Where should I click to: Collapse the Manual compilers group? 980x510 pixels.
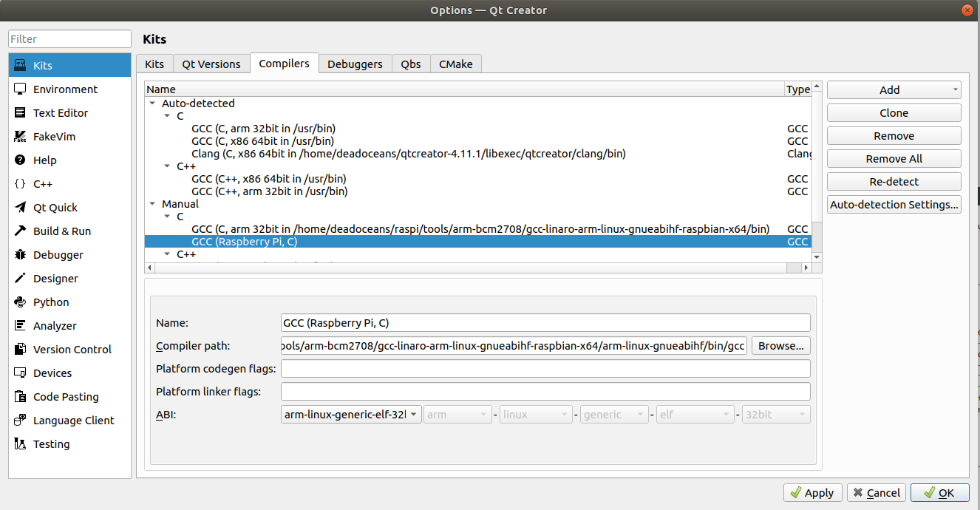tap(153, 204)
